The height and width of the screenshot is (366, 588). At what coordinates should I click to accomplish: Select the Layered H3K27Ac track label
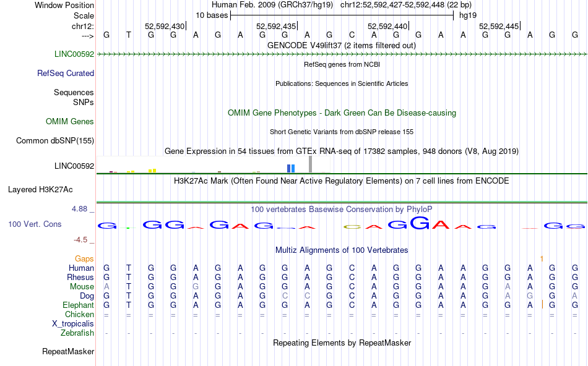click(x=40, y=190)
